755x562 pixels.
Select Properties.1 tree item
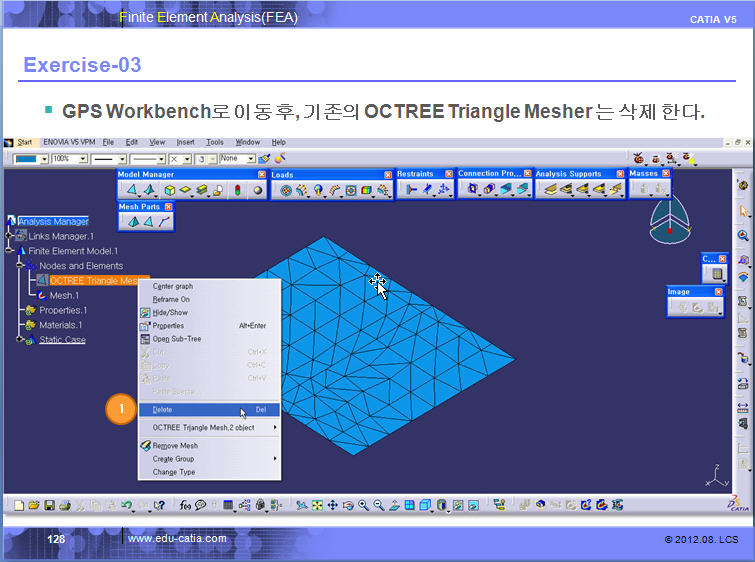pyautogui.click(x=63, y=310)
